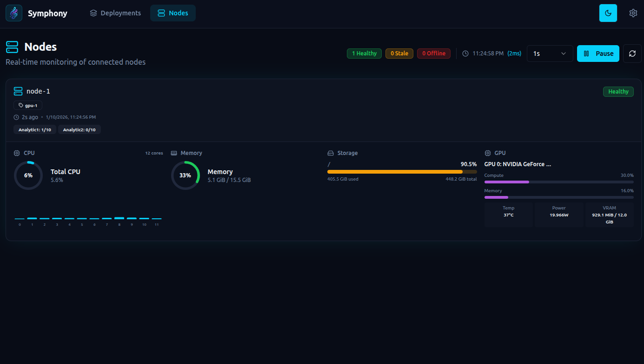The image size is (644, 364).
Task: Click the 1 Healthy status badge
Action: [364, 54]
